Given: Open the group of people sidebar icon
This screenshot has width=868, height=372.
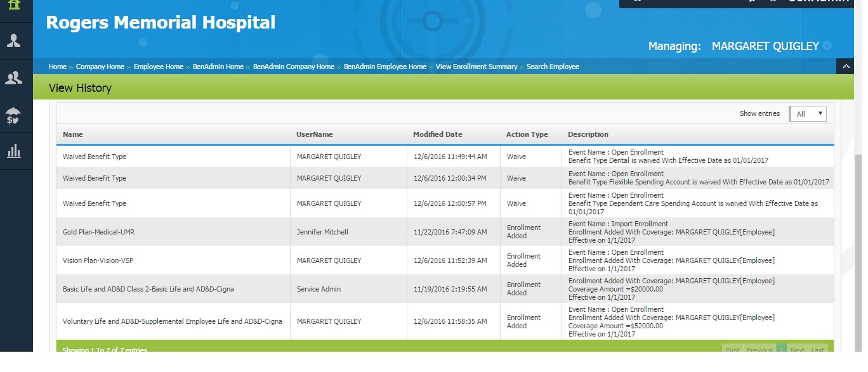Looking at the screenshot, I should pyautogui.click(x=13, y=78).
